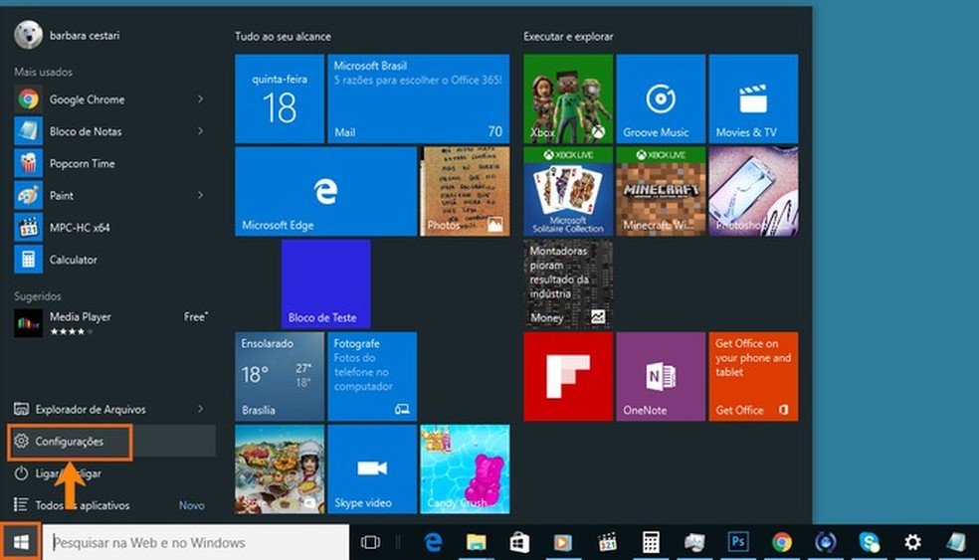Viewport: 979px width, 560px height.
Task: Open Todos os aplicativos list icon
Action: [x=21, y=504]
